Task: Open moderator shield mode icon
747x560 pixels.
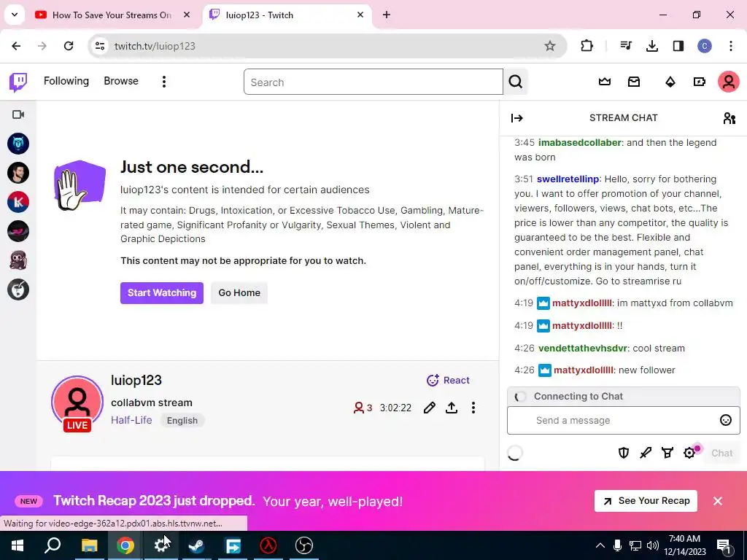Action: [623, 453]
